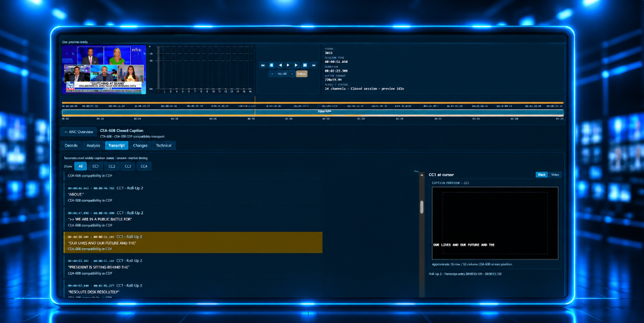Open the Analysis tab
The height and width of the screenshot is (323, 644).
point(93,145)
